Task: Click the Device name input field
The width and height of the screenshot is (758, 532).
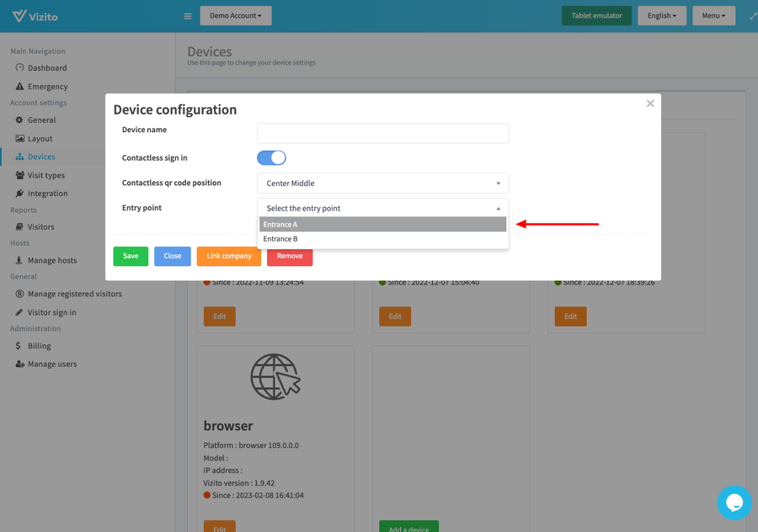Action: [382, 133]
